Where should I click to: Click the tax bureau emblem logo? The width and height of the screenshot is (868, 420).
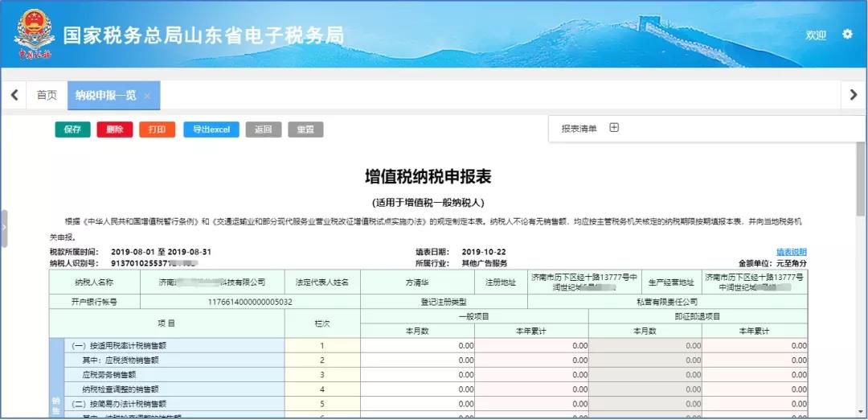[x=35, y=34]
